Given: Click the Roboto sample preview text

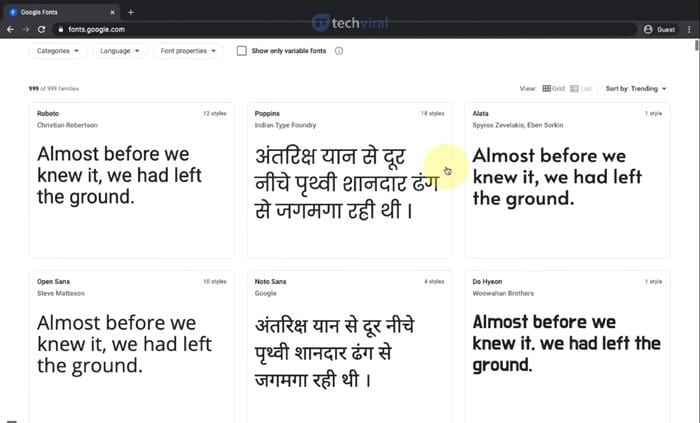Looking at the screenshot, I should pyautogui.click(x=119, y=175).
